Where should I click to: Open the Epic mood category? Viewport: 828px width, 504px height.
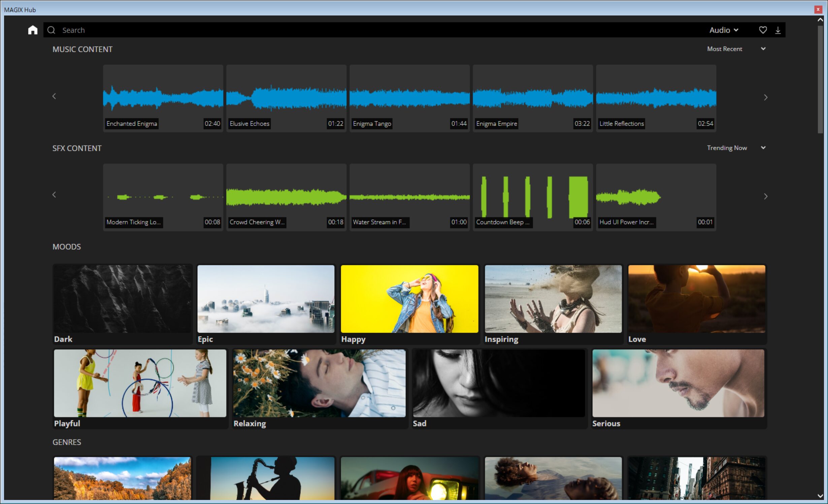pyautogui.click(x=266, y=304)
